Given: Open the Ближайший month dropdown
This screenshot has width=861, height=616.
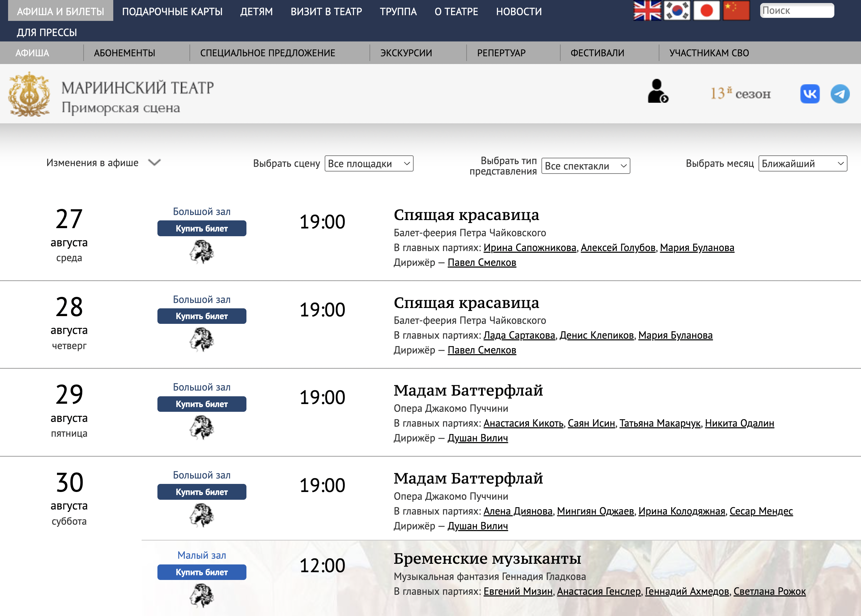Looking at the screenshot, I should pyautogui.click(x=803, y=163).
